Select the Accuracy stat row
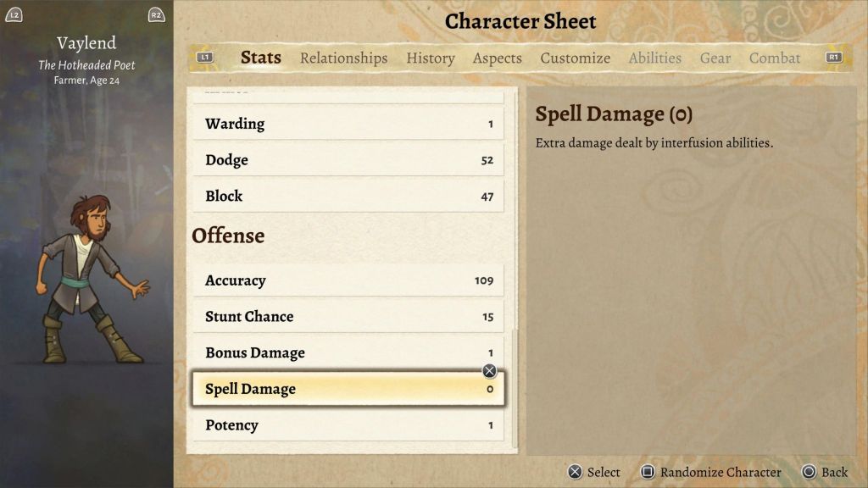The height and width of the screenshot is (488, 868). coord(348,280)
